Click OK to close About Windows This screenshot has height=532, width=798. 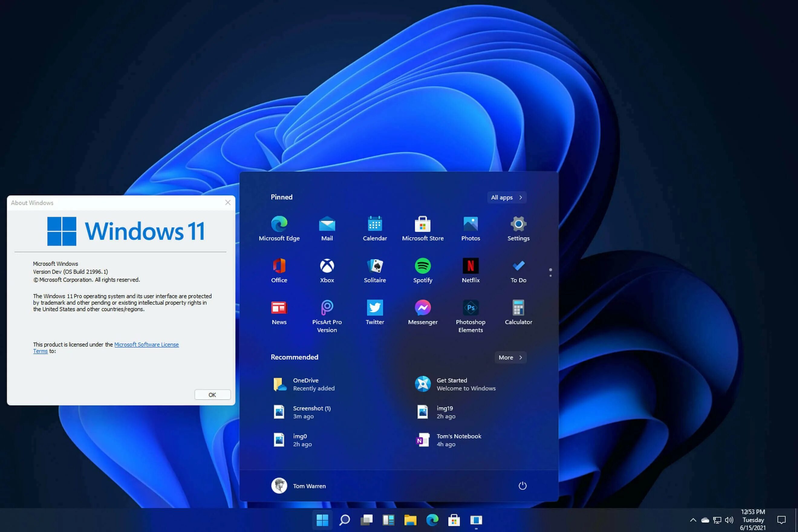point(212,394)
